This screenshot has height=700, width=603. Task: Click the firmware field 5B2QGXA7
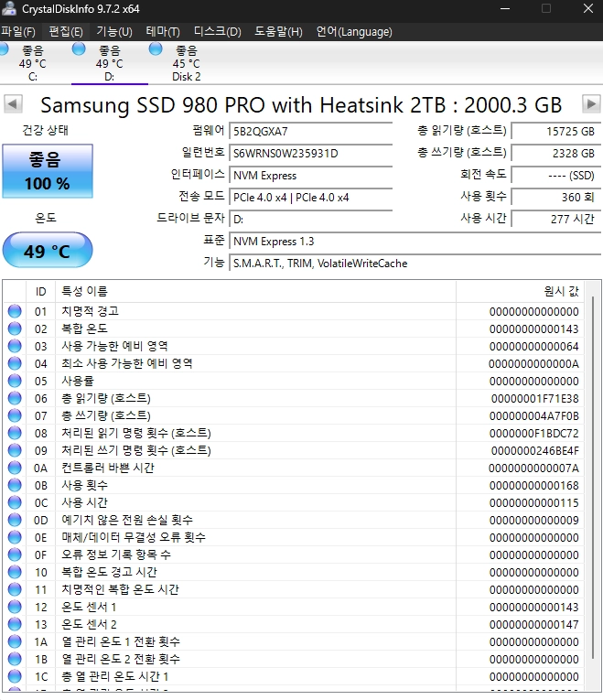tap(310, 132)
